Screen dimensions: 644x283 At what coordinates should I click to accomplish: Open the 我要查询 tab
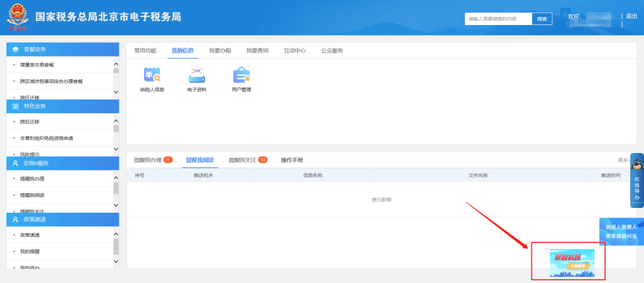click(258, 51)
